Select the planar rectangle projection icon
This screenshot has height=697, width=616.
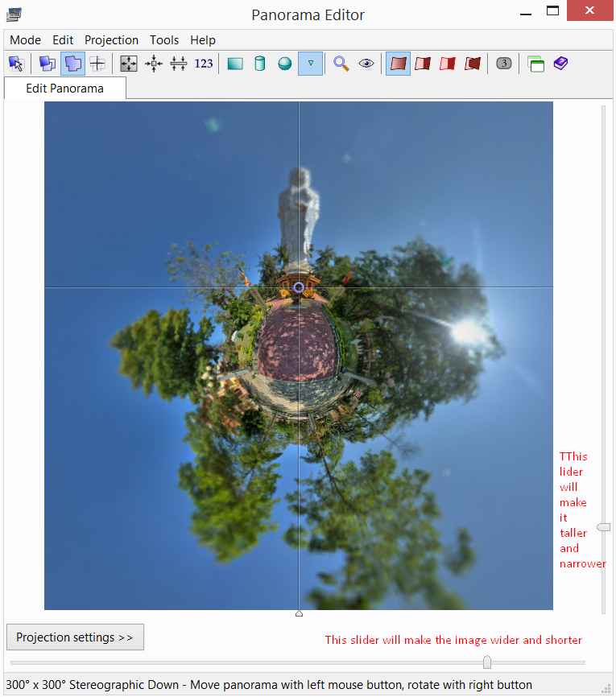[235, 64]
